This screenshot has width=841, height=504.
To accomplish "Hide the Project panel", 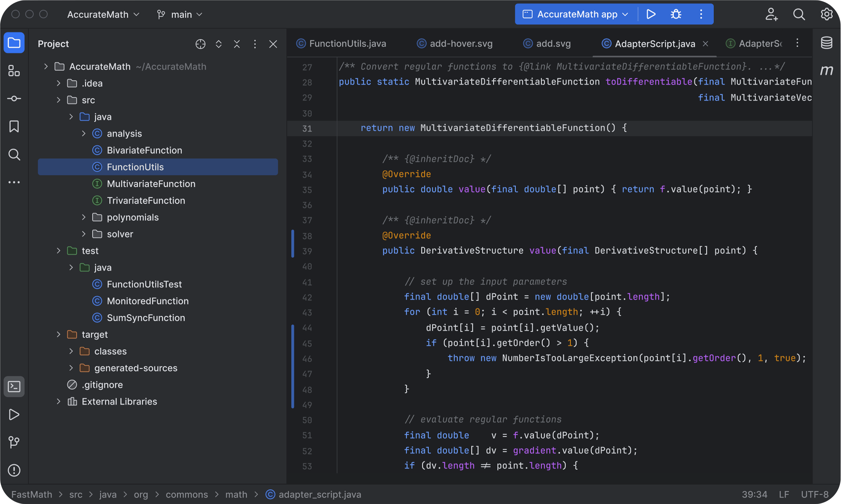I will [x=273, y=44].
